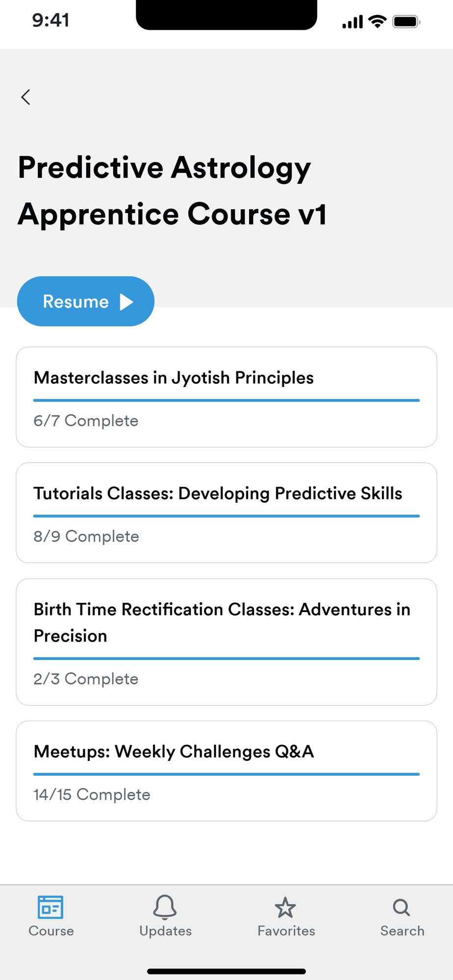The width and height of the screenshot is (453, 980).
Task: Click the Meetups progress bar
Action: (x=226, y=774)
